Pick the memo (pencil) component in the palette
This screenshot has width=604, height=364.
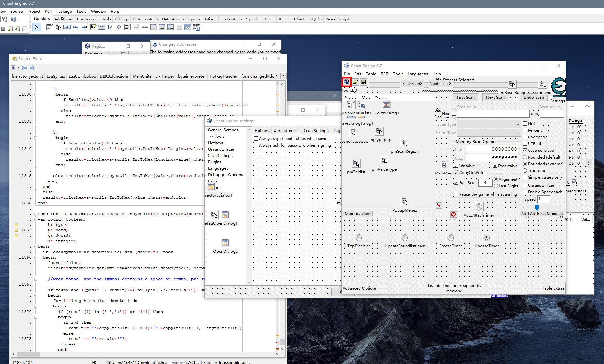pos(93,27)
